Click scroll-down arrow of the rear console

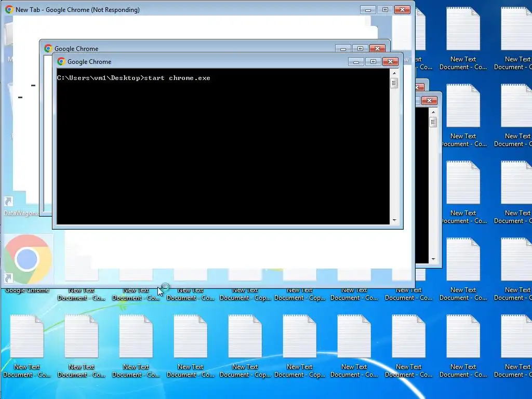pyautogui.click(x=433, y=259)
